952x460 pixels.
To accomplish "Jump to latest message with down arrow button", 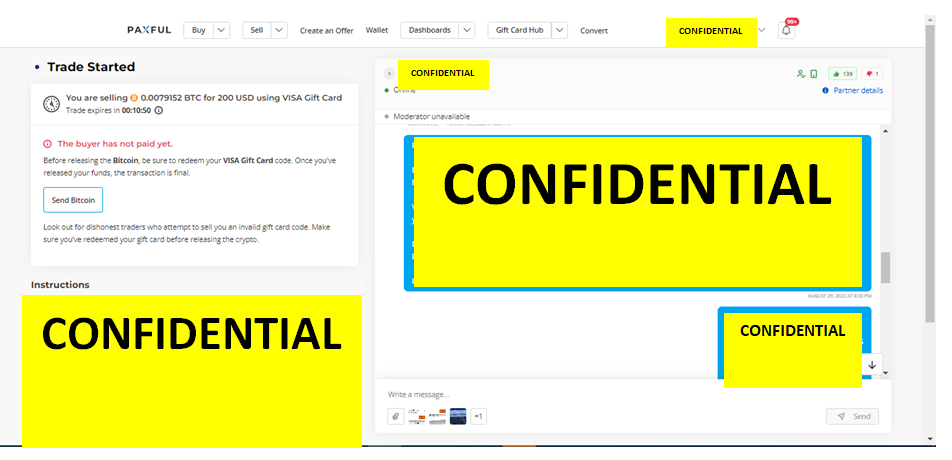I will (872, 365).
